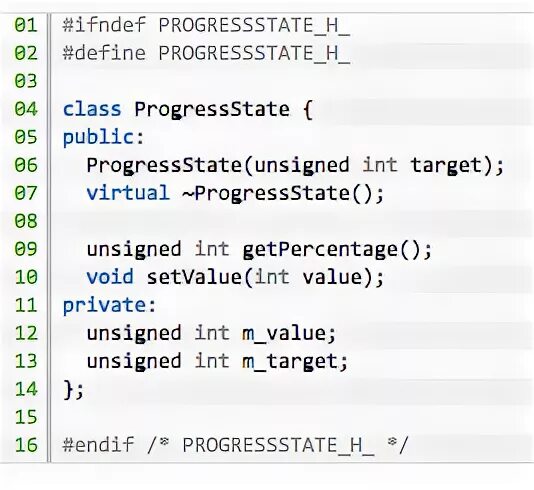
Task: Click the m_value member variable
Action: pyautogui.click(x=285, y=333)
